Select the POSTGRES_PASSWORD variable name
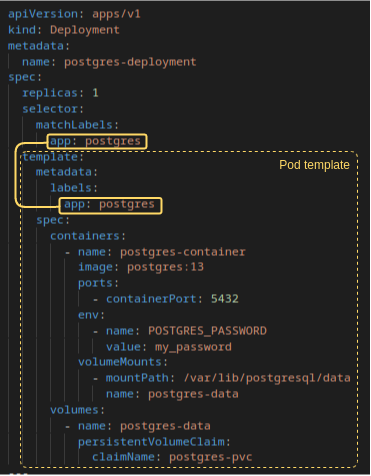This screenshot has height=476, width=371. click(207, 331)
